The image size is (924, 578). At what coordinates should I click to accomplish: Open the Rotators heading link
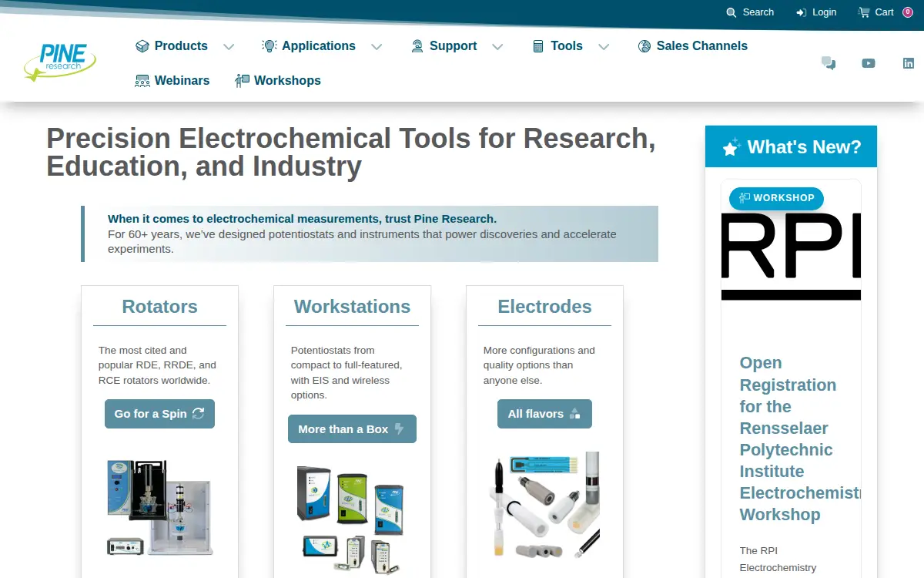(x=159, y=307)
